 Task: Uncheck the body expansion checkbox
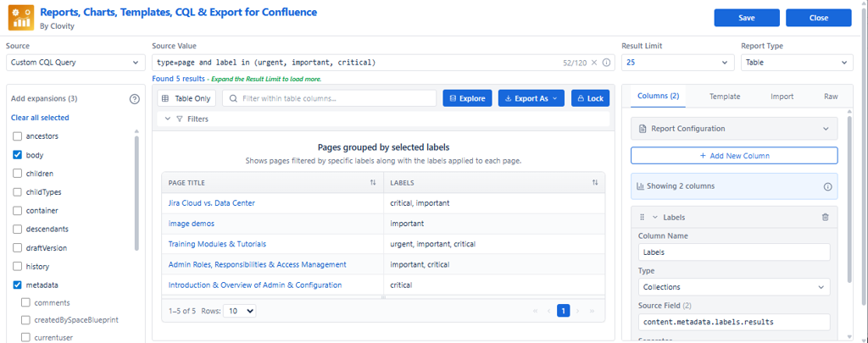point(17,155)
